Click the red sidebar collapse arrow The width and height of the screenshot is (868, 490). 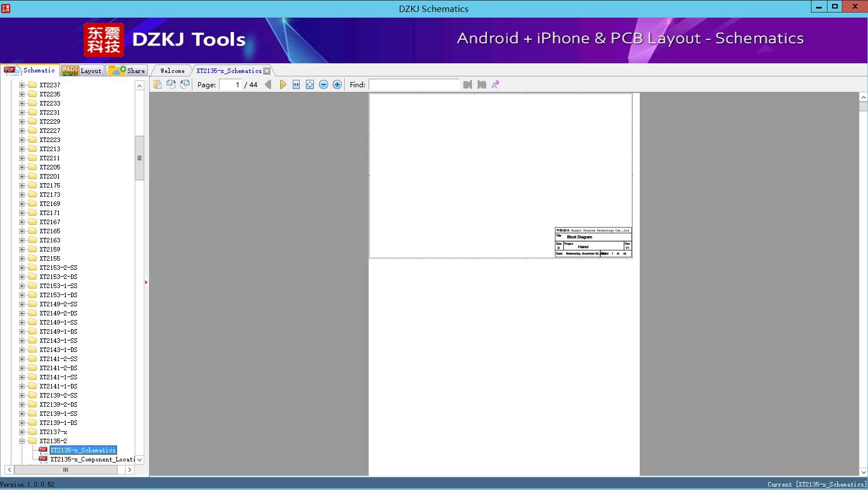tap(146, 282)
